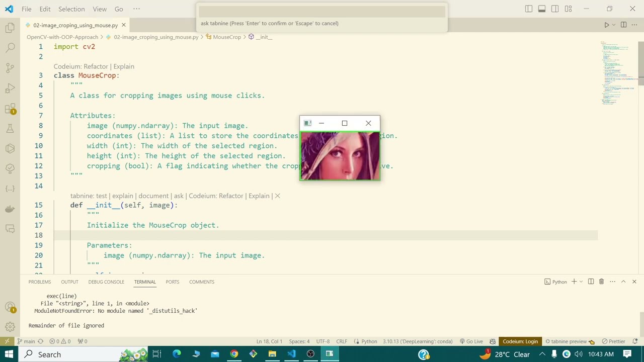Open the remote window indicator
The height and width of the screenshot is (362, 644).
pos(7,341)
